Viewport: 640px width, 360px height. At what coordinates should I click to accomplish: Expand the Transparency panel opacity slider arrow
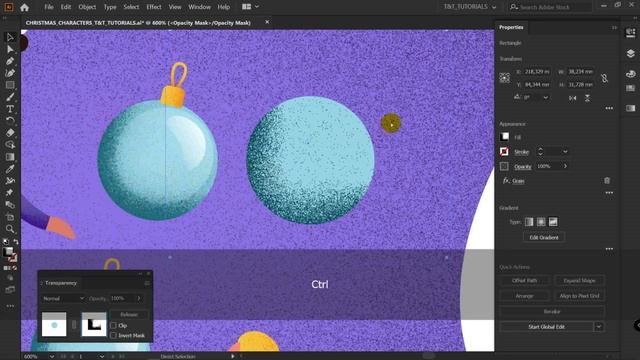tap(139, 298)
